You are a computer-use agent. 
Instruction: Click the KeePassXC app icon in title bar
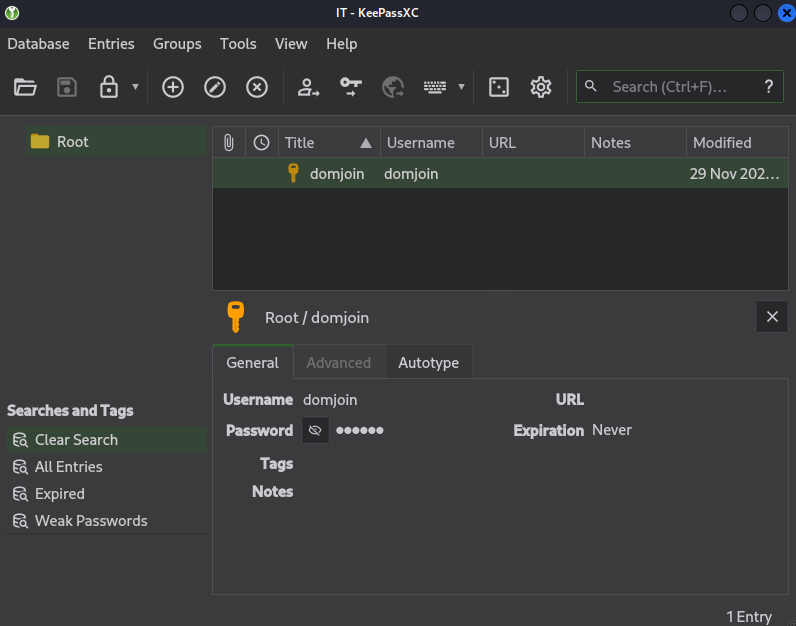[x=12, y=13]
